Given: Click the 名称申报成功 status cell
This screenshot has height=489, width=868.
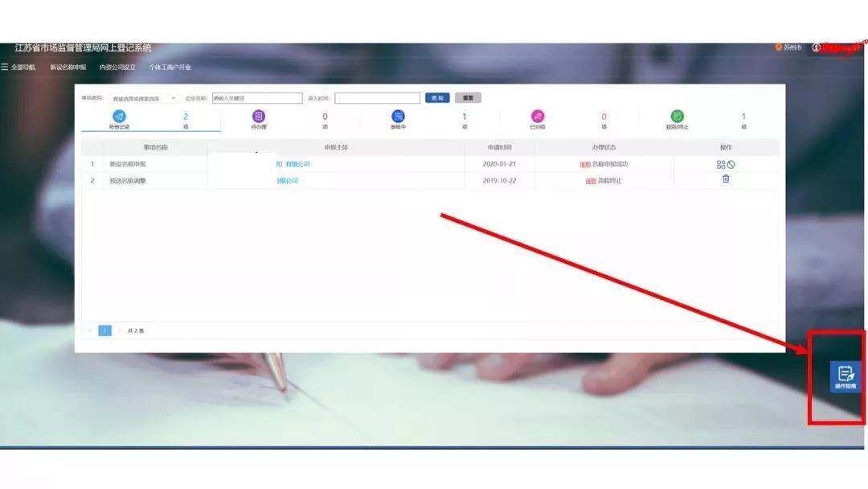Looking at the screenshot, I should click(604, 165).
